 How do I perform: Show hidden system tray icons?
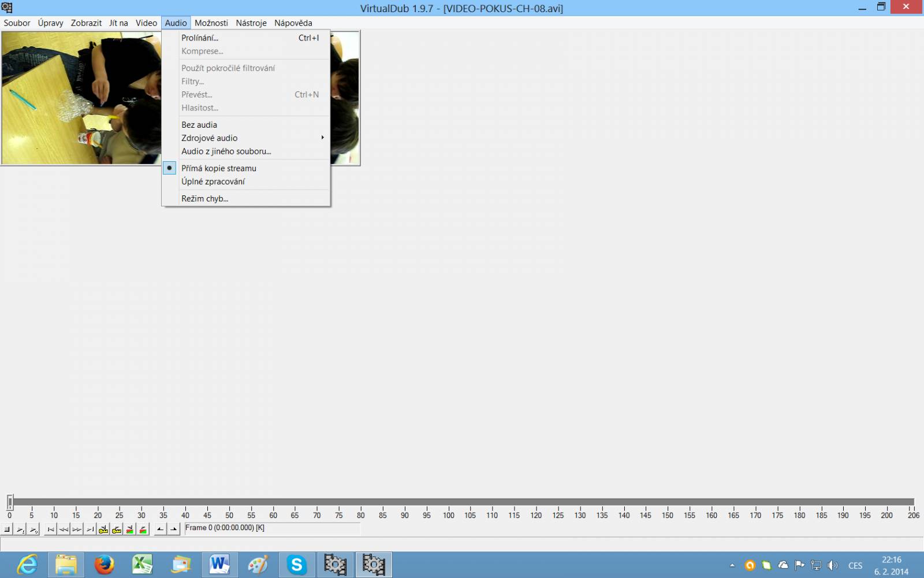pos(732,565)
